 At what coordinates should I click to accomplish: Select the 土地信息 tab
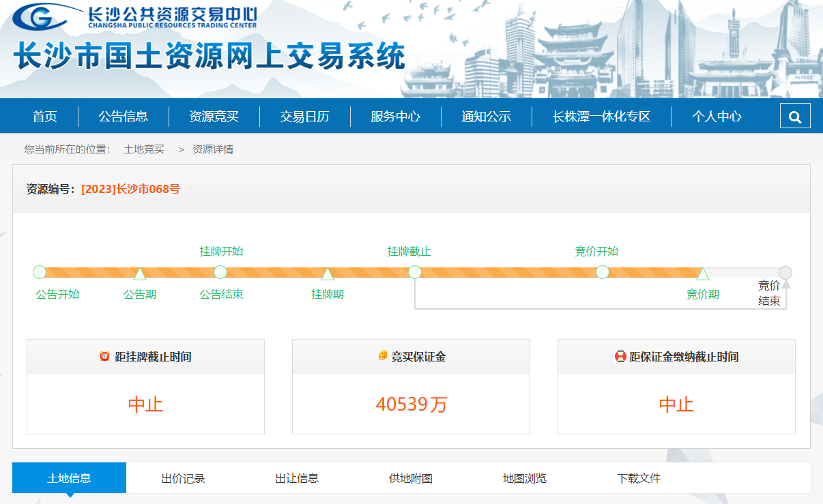pos(69,478)
